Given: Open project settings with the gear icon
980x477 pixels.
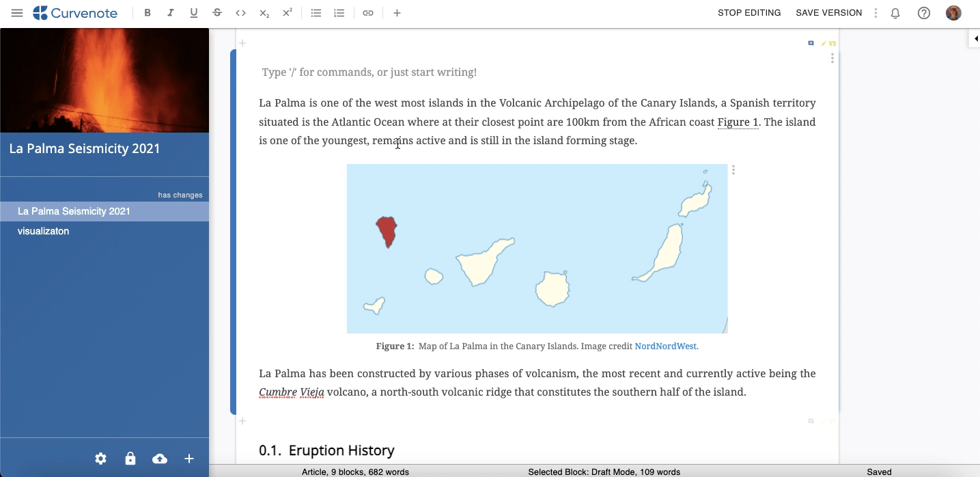Looking at the screenshot, I should point(100,458).
